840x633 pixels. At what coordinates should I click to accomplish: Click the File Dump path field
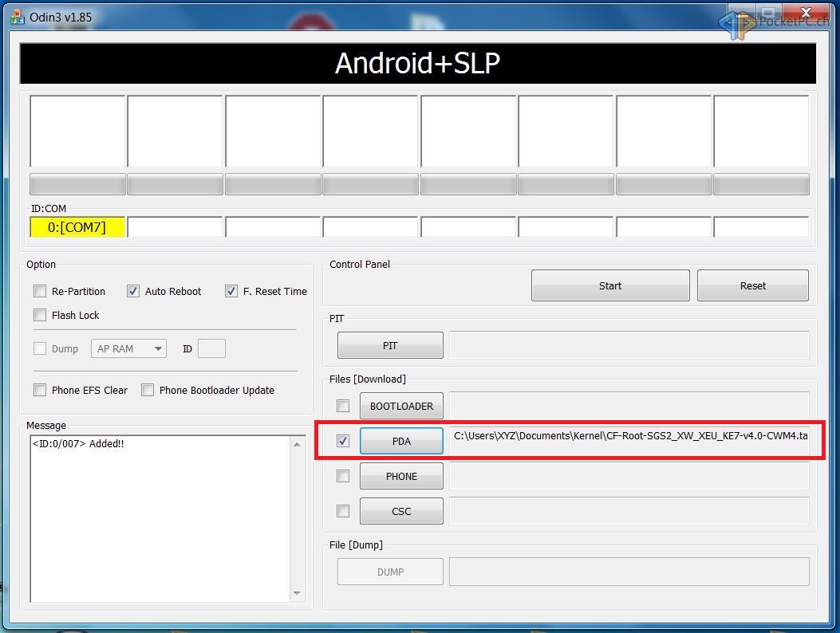(x=629, y=572)
